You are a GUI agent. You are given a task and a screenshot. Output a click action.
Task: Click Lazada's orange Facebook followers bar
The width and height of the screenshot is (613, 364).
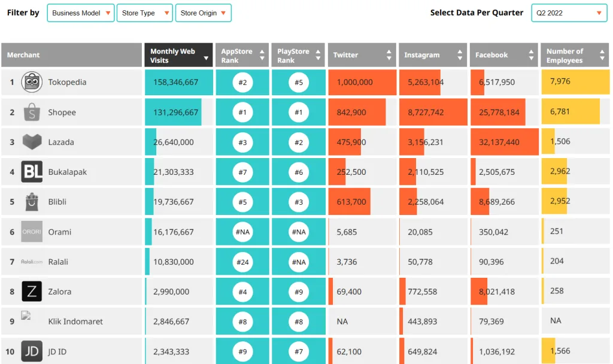coord(504,142)
